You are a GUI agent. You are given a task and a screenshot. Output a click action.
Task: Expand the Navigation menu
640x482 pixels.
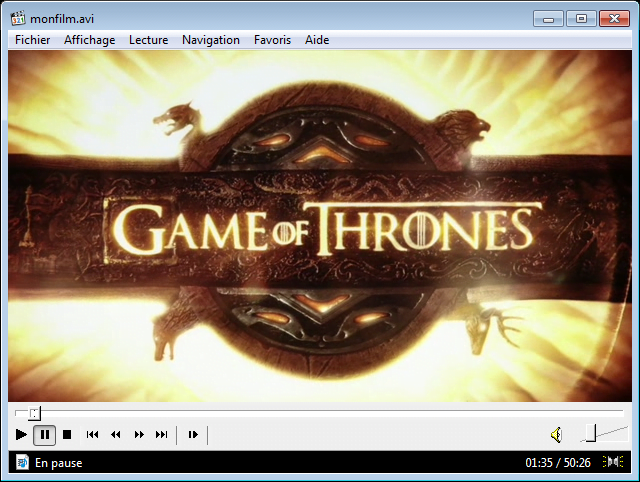tap(210, 40)
